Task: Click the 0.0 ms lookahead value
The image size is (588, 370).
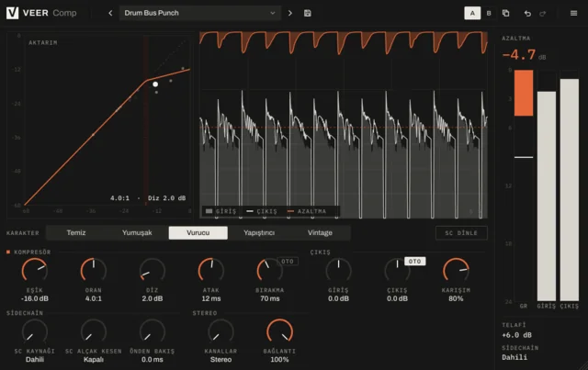Action: pos(153,360)
